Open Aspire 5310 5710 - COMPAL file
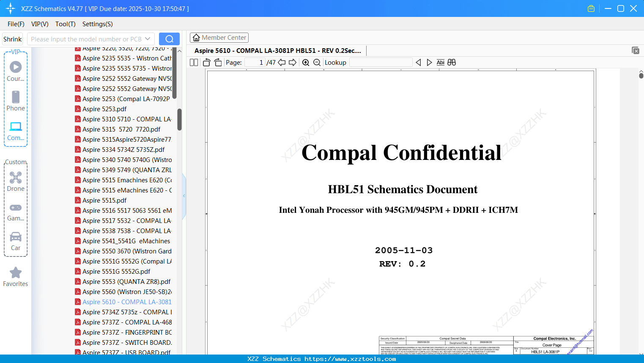 click(123, 119)
